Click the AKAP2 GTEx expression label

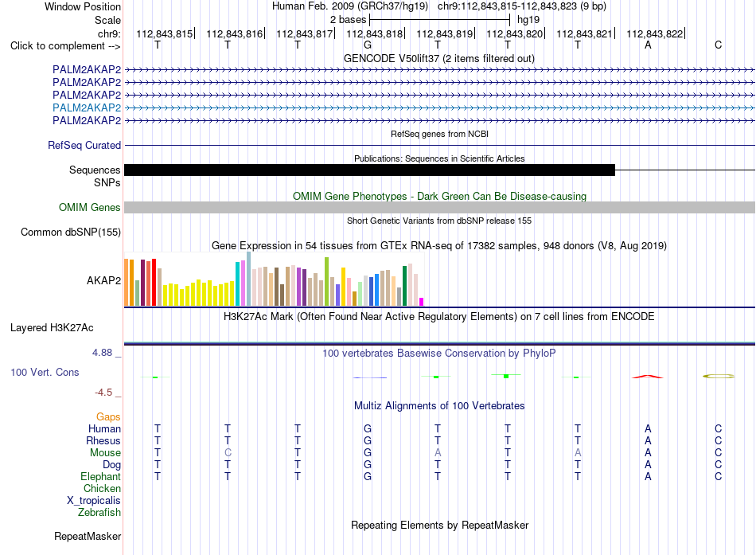pyautogui.click(x=103, y=280)
